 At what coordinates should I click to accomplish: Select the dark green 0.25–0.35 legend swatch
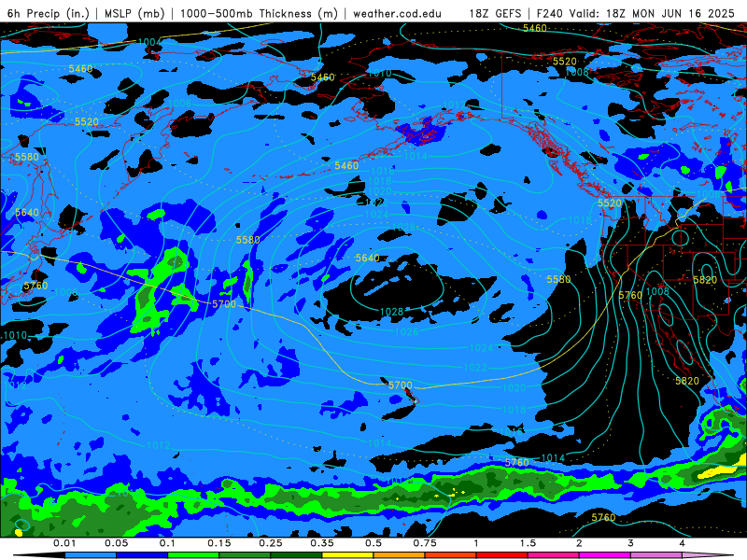tap(296, 555)
